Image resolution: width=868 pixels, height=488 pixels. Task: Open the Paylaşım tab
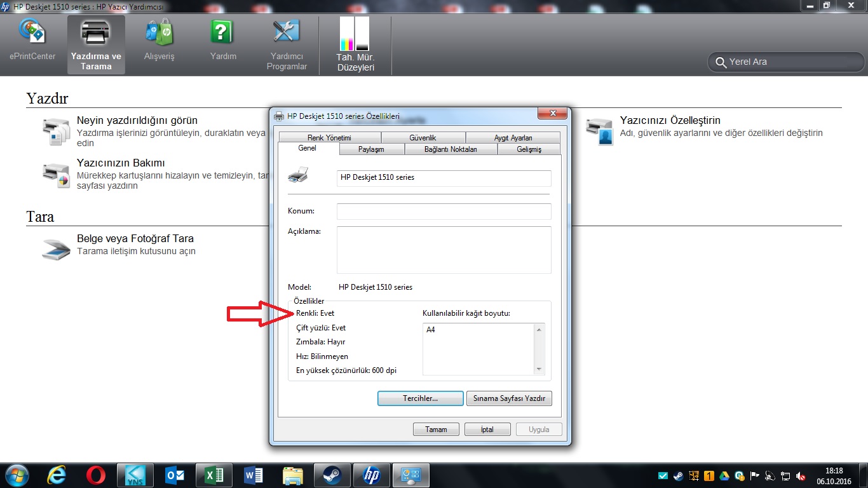click(371, 149)
